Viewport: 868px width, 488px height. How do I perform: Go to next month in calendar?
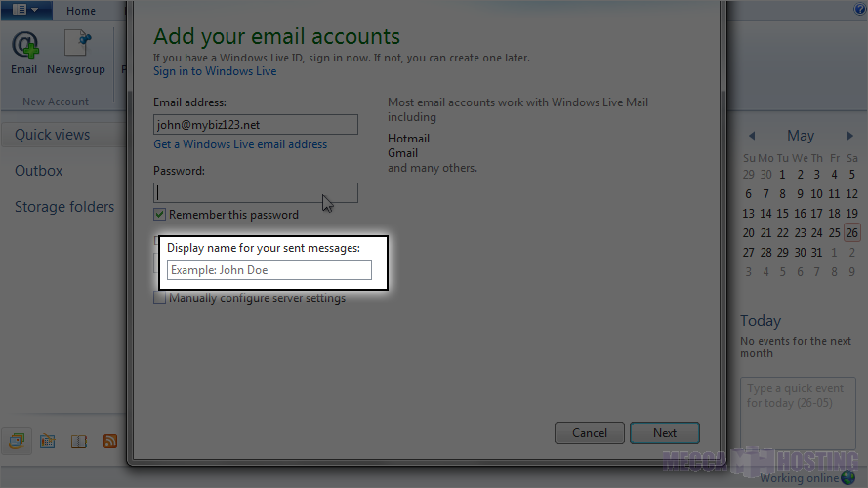[850, 137]
